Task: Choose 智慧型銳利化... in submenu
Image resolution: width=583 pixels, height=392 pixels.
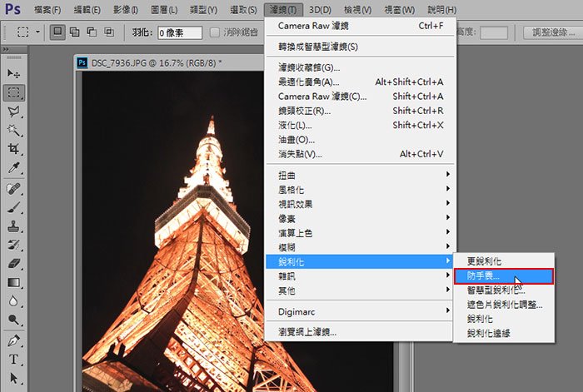Action: click(504, 290)
